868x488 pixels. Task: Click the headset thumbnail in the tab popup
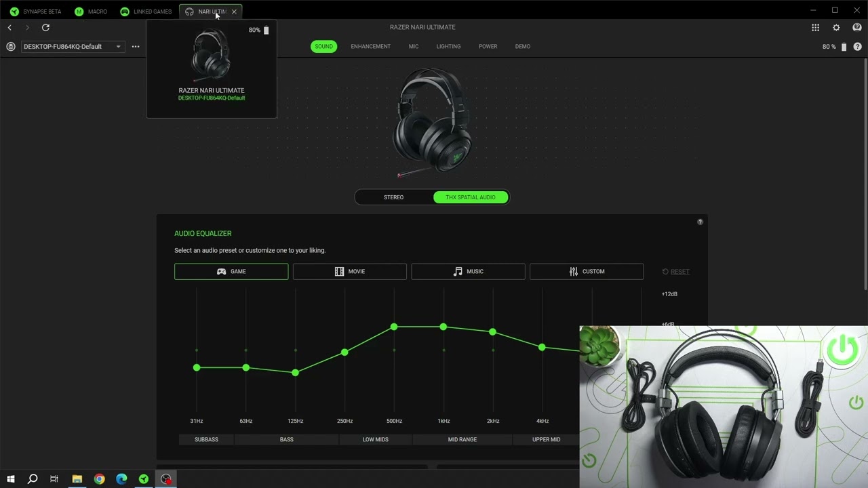pos(211,56)
